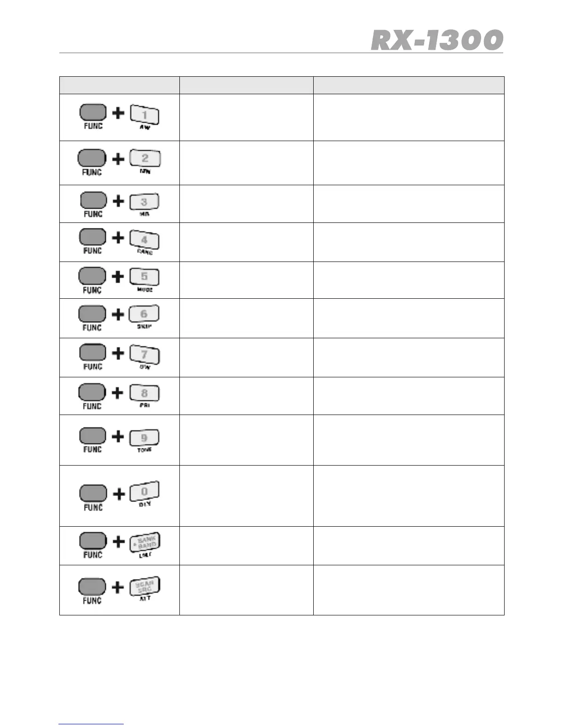Open the blue underlined link at page bottom
Image resolution: width=563 pixels, height=728 pixels.
[91, 724]
